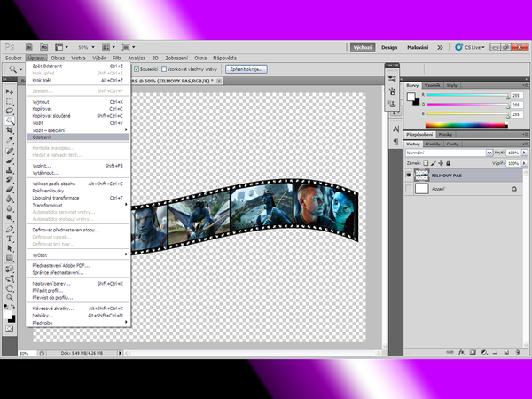
Task: Switch to the Kanály tab
Action: click(x=433, y=143)
